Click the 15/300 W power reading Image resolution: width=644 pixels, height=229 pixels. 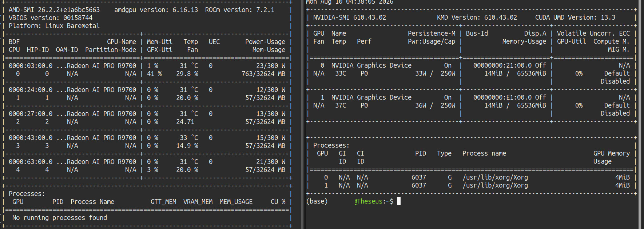(x=271, y=138)
